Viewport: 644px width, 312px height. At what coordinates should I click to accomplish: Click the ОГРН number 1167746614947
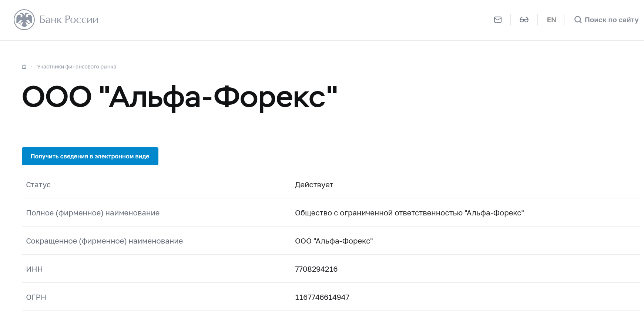(322, 297)
